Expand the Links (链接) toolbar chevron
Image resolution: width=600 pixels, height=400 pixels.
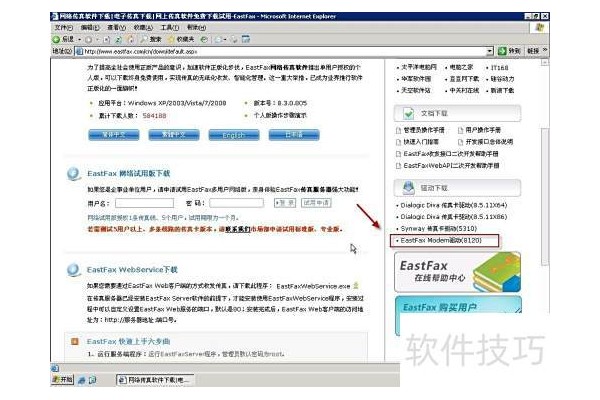coord(545,51)
